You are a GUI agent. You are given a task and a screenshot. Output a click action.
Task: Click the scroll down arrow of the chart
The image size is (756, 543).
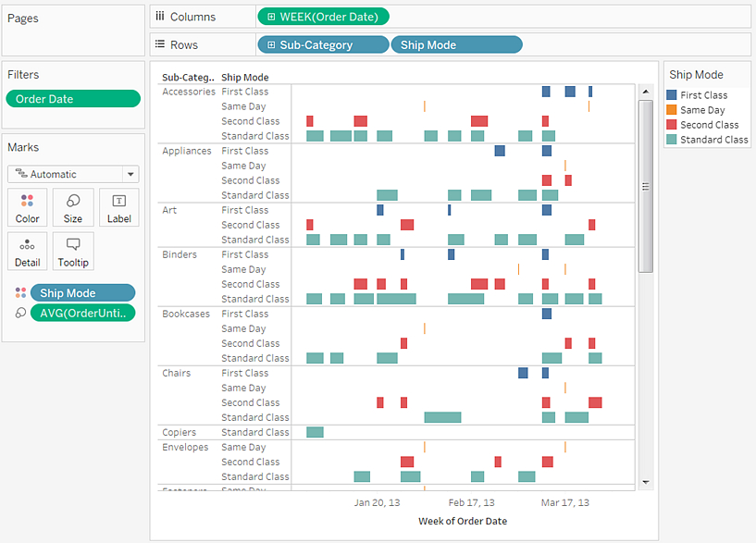646,482
